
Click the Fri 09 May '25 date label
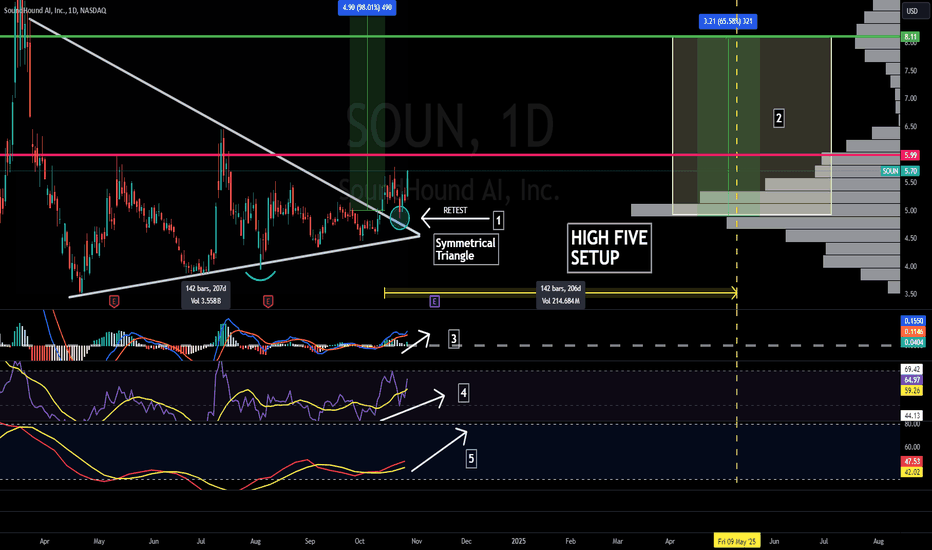(736, 541)
